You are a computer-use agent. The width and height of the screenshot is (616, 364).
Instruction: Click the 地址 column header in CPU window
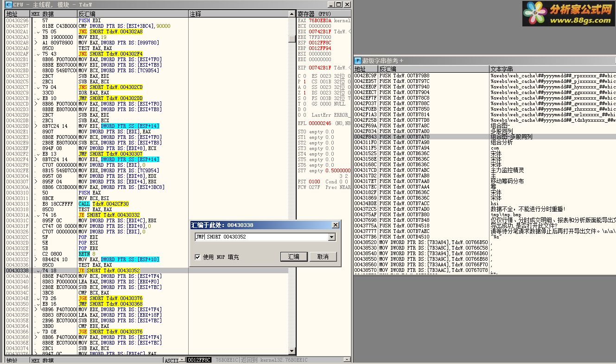click(x=17, y=14)
